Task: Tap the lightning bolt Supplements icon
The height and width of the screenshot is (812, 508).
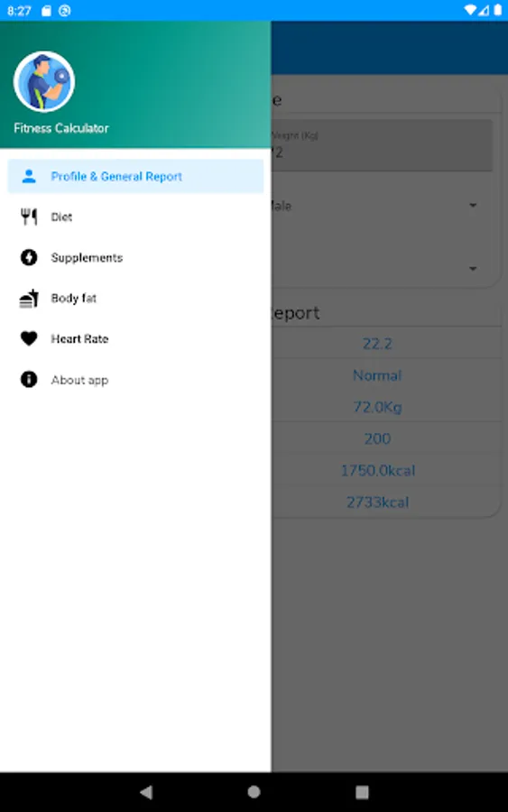Action: pos(29,257)
